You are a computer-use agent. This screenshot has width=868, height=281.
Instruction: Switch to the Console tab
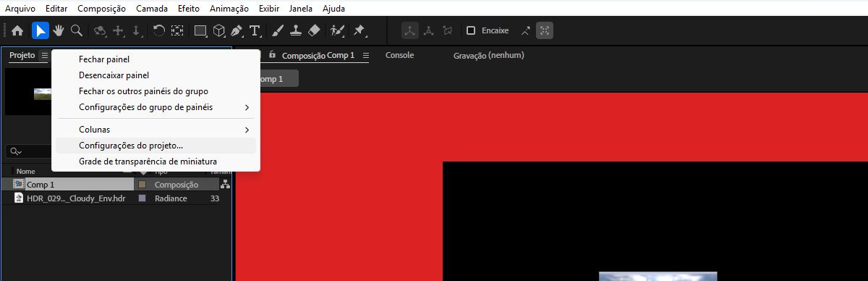click(400, 55)
